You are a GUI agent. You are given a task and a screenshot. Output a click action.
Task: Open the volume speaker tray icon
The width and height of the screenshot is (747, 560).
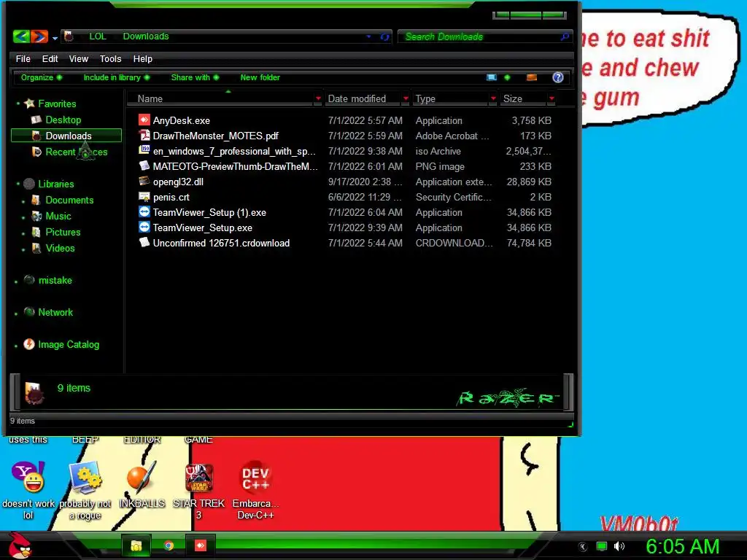619,546
